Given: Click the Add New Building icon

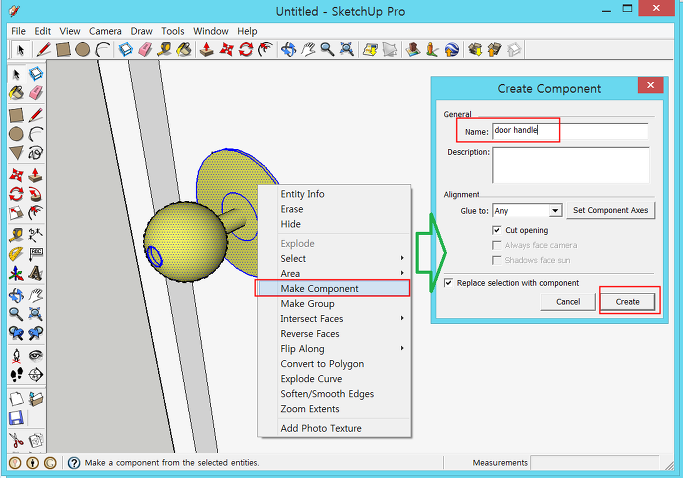Looking at the screenshot, I should pyautogui.click(x=412, y=49).
